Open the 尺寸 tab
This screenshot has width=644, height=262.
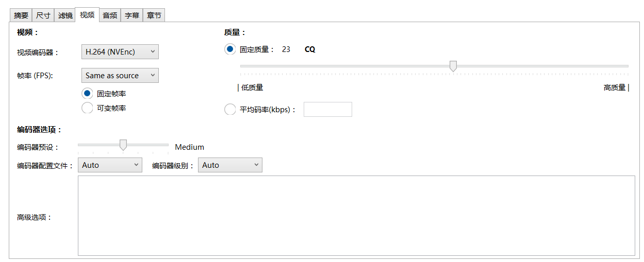pyautogui.click(x=43, y=15)
